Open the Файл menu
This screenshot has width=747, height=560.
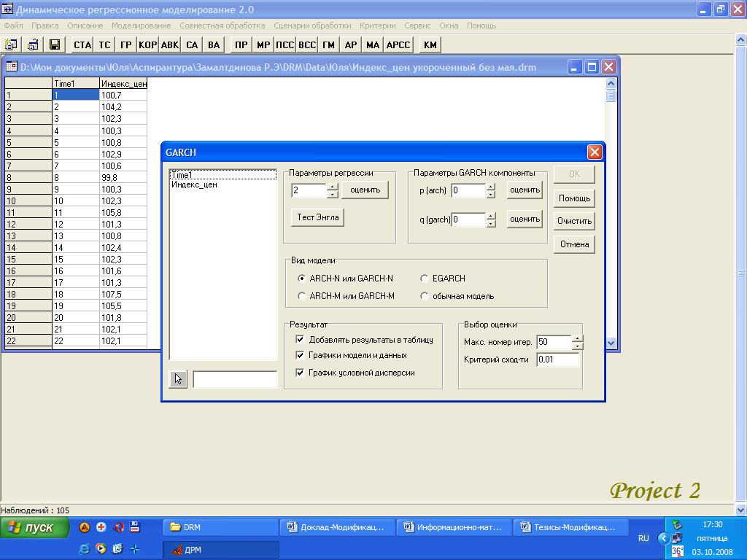pyautogui.click(x=13, y=26)
